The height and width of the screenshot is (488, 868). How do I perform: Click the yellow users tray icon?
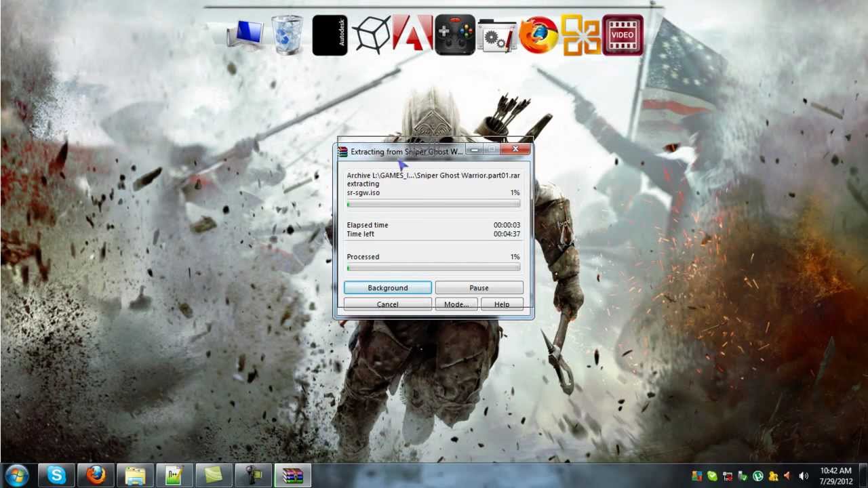tap(773, 476)
